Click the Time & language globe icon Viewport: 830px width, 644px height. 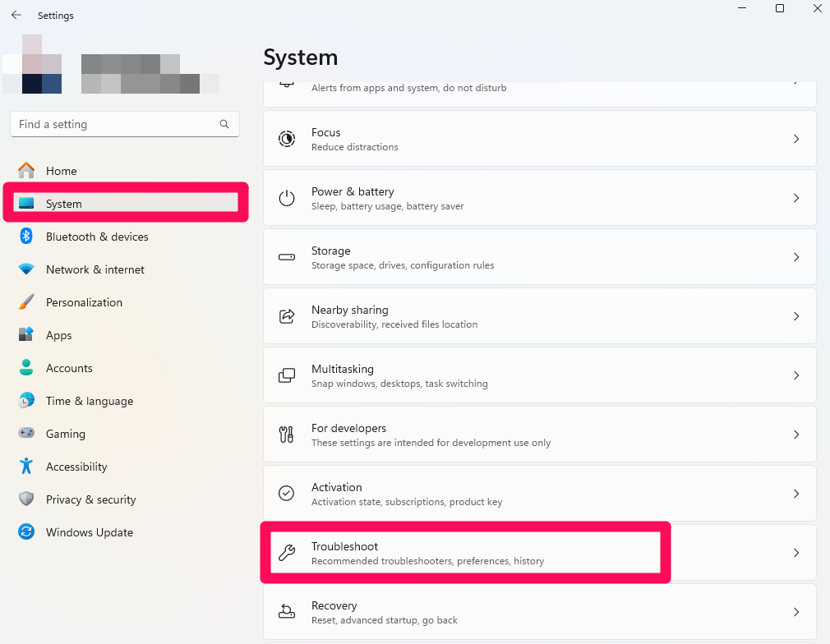pyautogui.click(x=26, y=400)
